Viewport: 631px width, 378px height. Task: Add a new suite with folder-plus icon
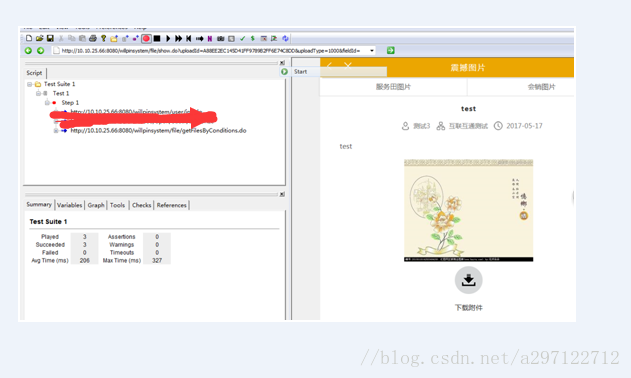[114, 38]
